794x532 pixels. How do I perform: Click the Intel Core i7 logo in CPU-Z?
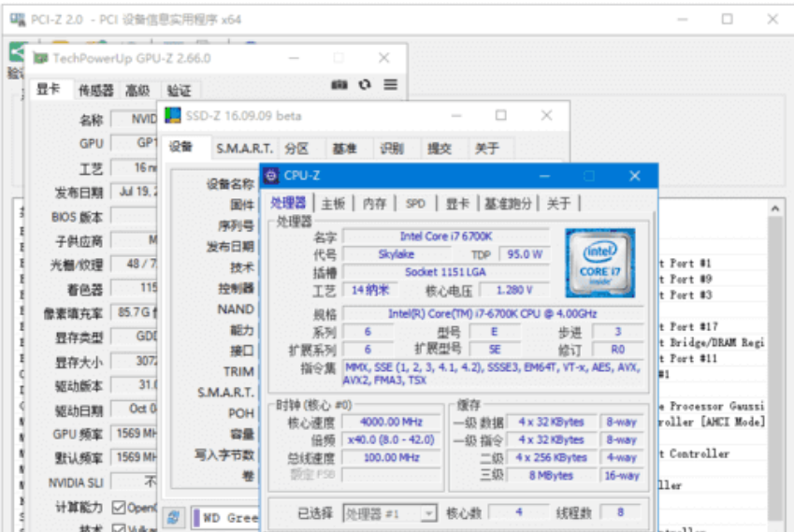coord(600,263)
